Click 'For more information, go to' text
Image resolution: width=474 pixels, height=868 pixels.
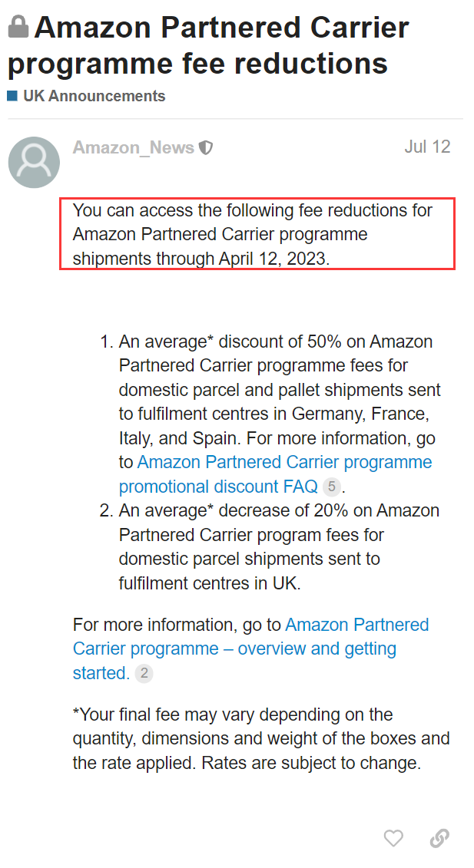[177, 625]
